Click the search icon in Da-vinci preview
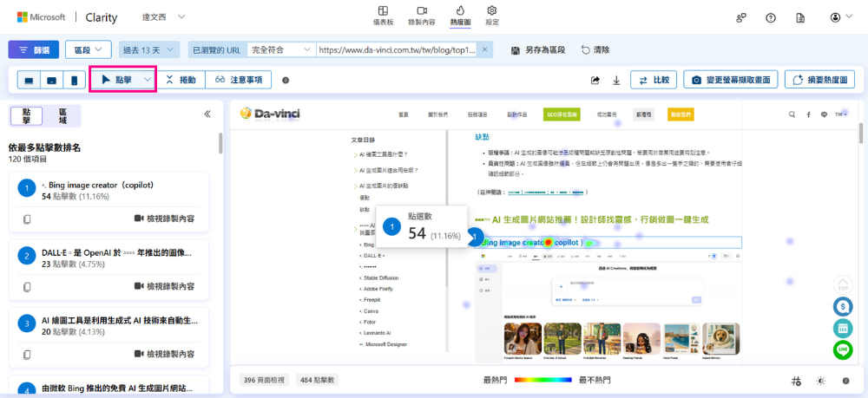The image size is (868, 398). [x=792, y=114]
